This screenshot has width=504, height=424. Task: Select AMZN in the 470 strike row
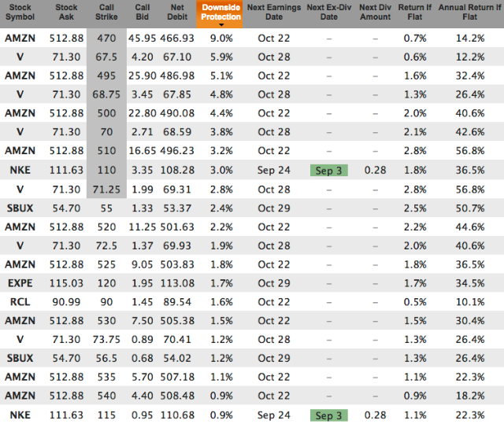point(20,39)
